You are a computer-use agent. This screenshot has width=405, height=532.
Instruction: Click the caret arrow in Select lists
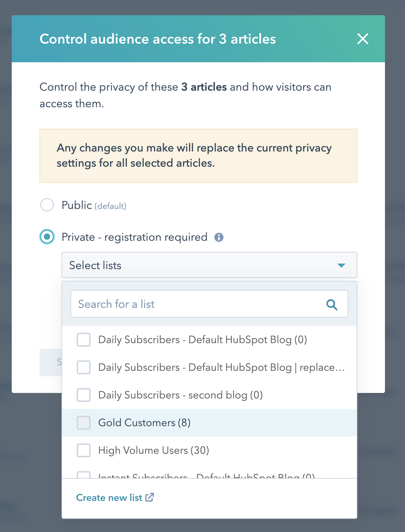(341, 265)
